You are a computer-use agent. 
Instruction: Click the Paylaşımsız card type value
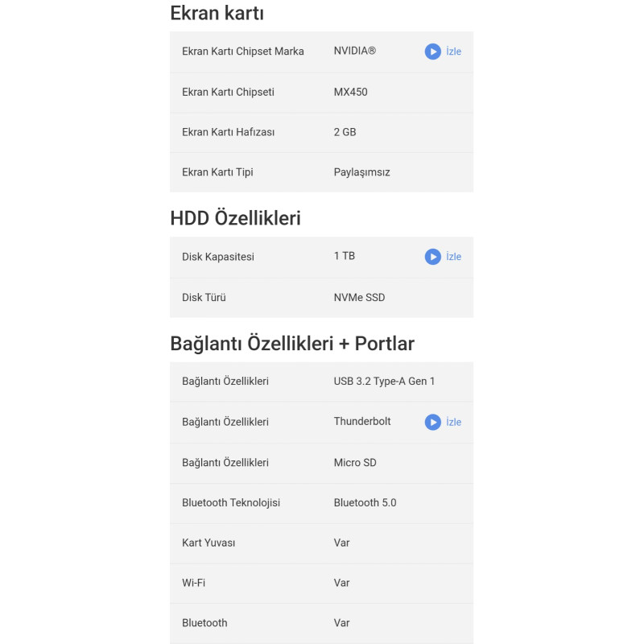point(361,172)
